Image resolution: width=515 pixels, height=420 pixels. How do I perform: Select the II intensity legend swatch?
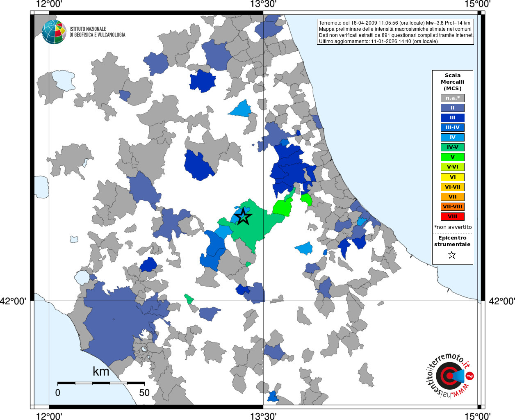[x=453, y=108]
